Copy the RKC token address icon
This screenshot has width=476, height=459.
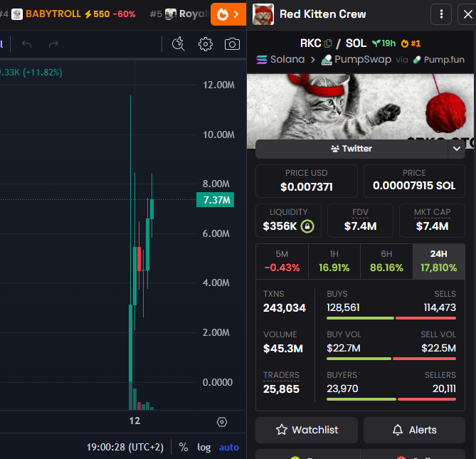328,43
